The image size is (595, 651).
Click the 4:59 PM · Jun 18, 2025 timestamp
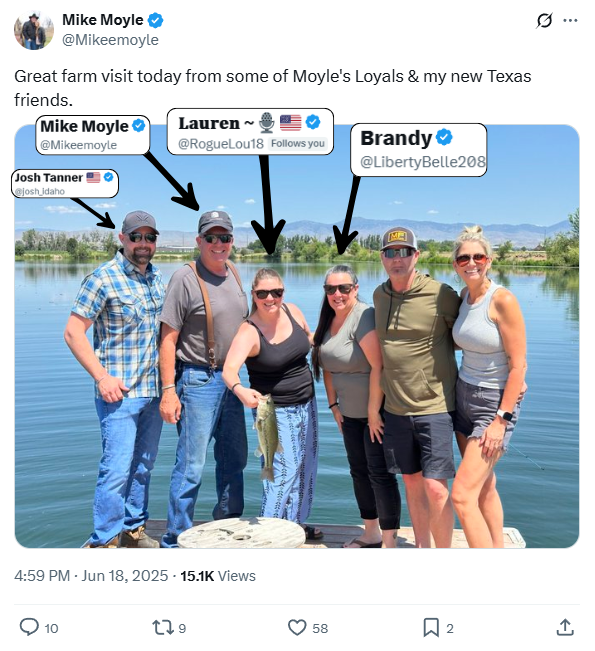(x=91, y=576)
